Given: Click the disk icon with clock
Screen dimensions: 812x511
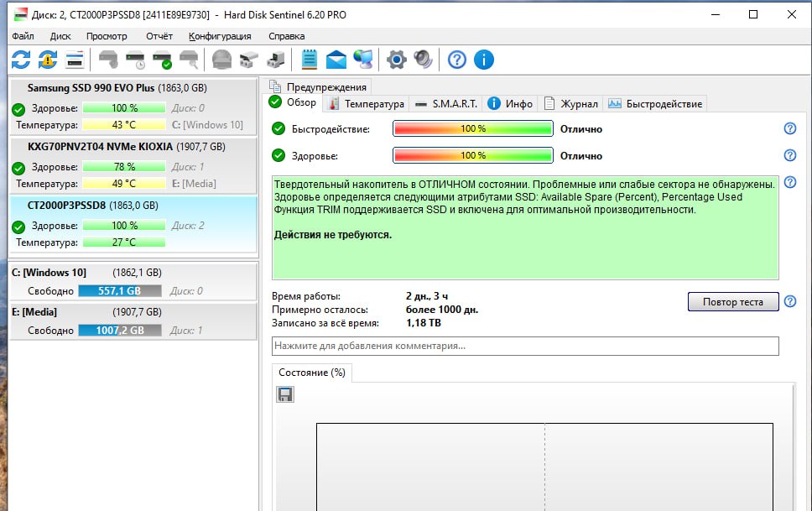Looking at the screenshot, I should tap(136, 60).
